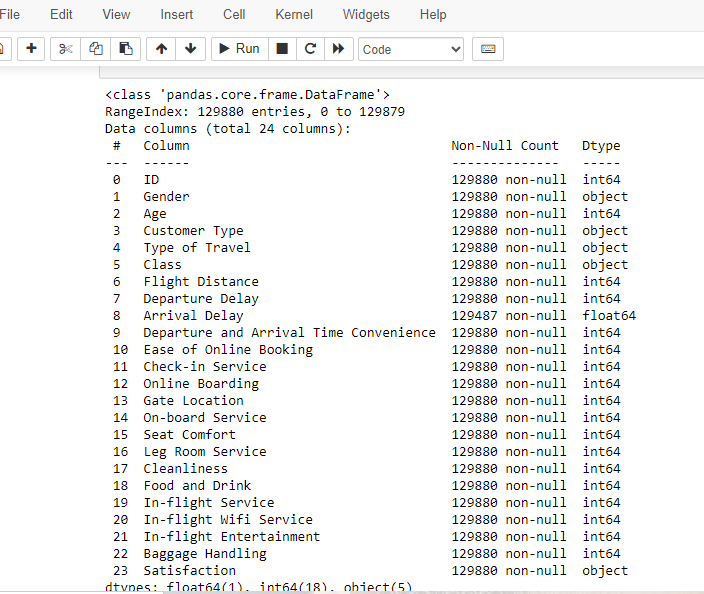Click the 'Flight Distance' column name

point(201,282)
